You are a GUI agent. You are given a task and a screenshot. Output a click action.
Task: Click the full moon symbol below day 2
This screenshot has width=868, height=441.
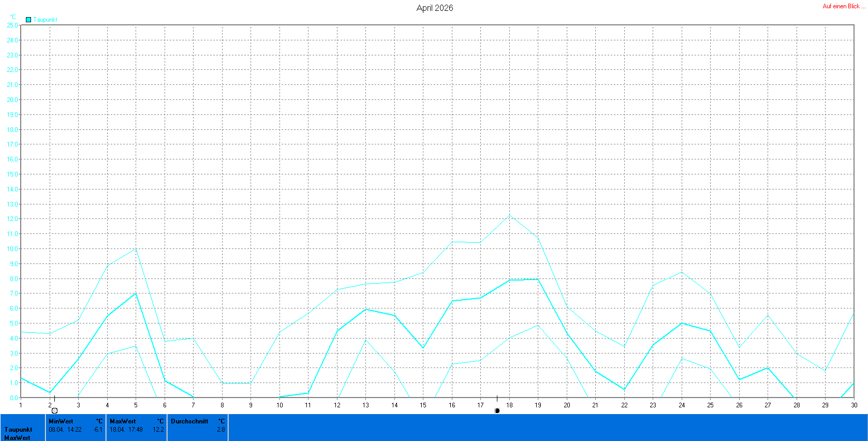tap(54, 410)
